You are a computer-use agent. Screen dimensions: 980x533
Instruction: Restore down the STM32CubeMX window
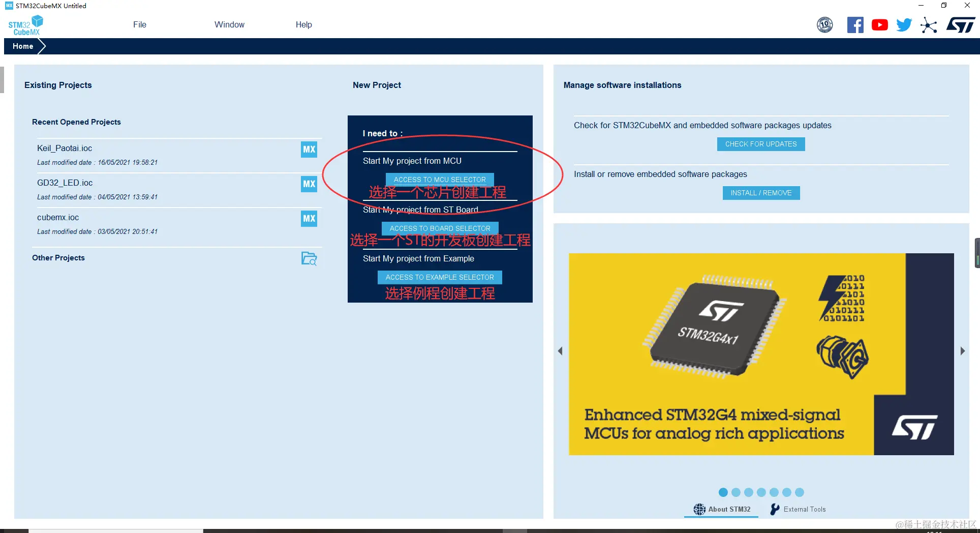tap(944, 6)
